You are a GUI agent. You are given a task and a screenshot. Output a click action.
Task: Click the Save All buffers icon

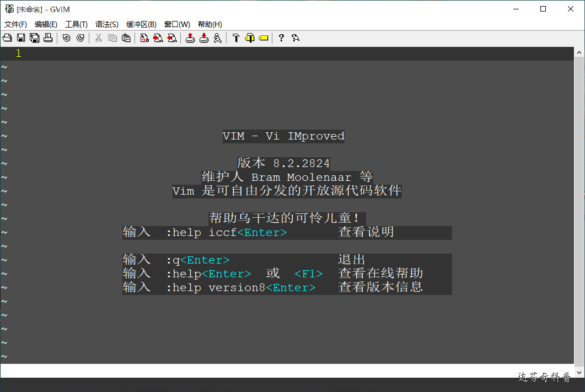pos(34,37)
